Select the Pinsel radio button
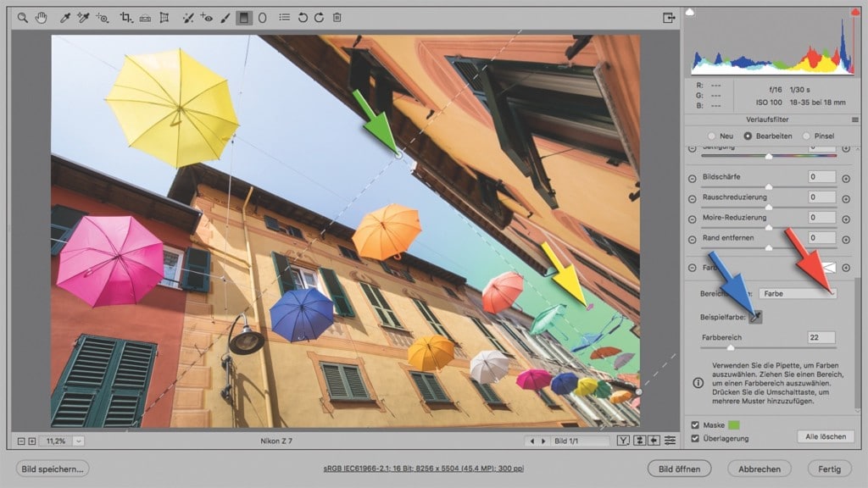The width and height of the screenshot is (868, 488). (x=806, y=136)
